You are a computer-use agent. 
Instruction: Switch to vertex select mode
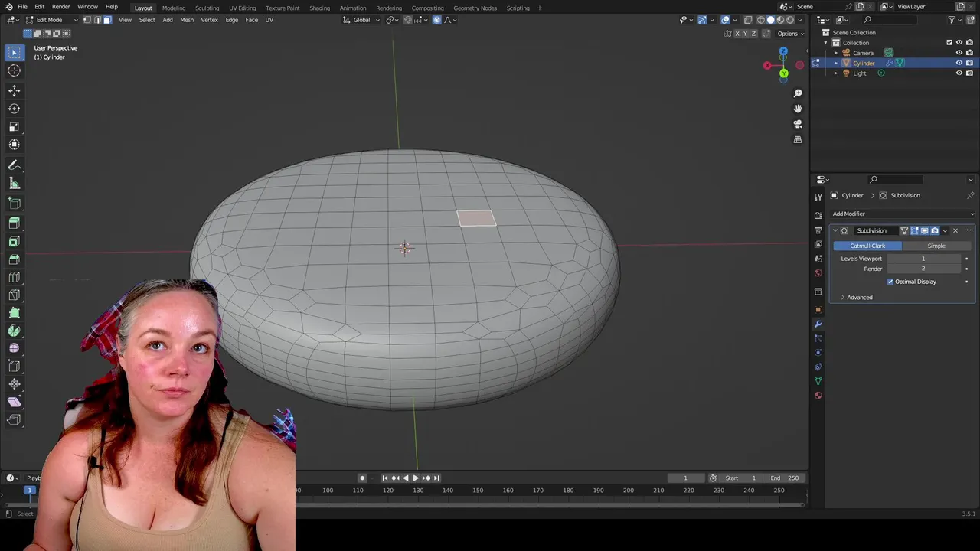tap(87, 20)
